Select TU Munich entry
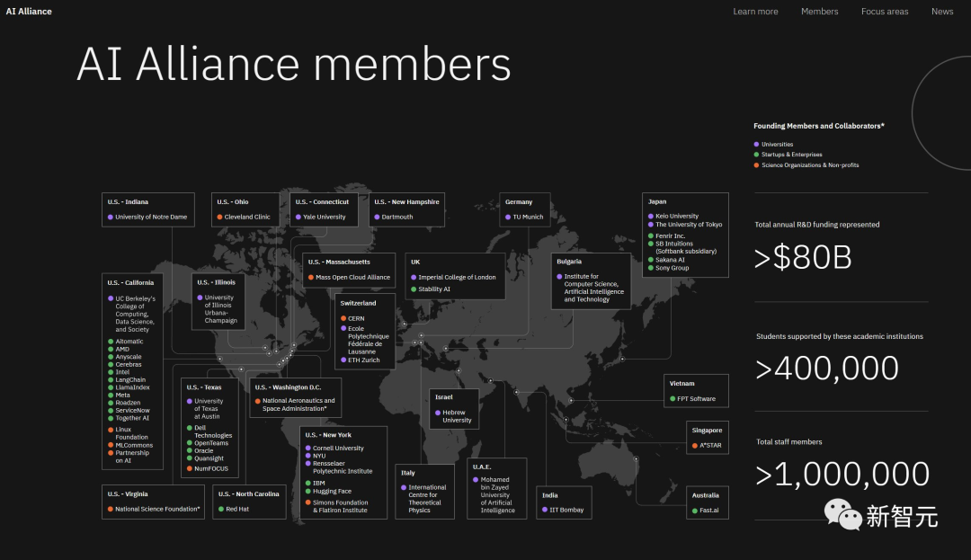This screenshot has width=971, height=560. 524,218
